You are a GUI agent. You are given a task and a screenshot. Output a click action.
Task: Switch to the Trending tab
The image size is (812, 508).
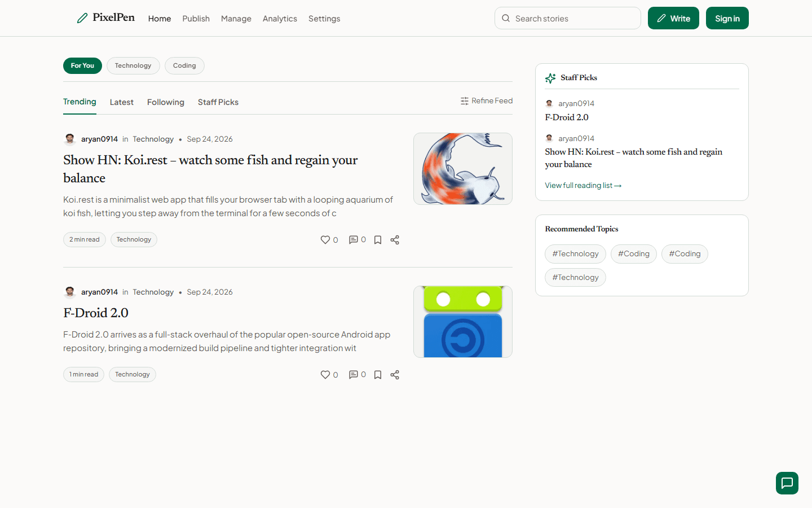[x=80, y=102]
